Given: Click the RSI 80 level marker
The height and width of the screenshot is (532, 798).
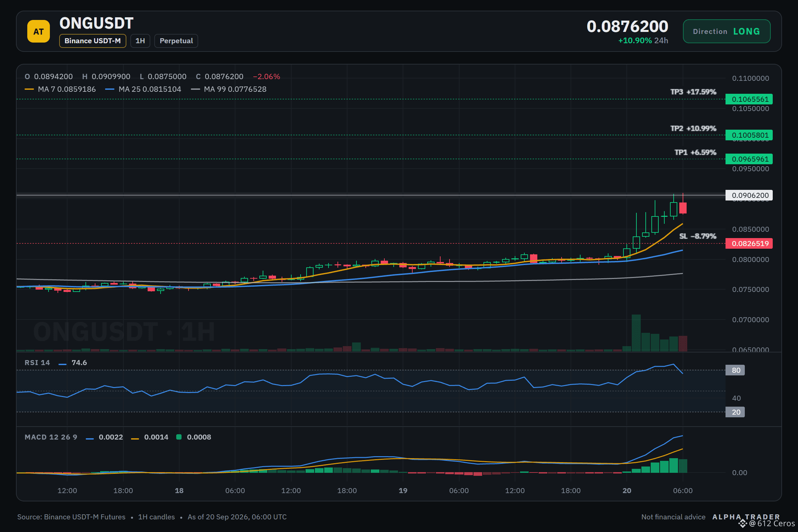Looking at the screenshot, I should click(735, 370).
